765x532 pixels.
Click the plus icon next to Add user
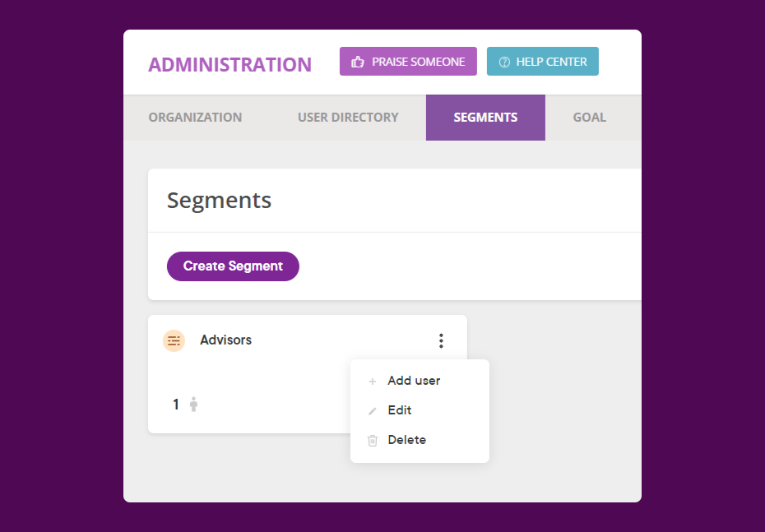[373, 382]
